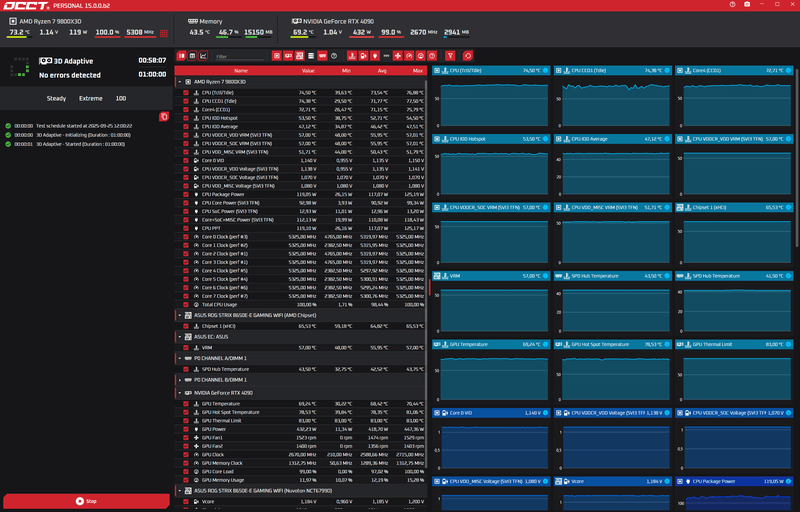The image size is (800, 512).
Task: Sort the table by Avg column
Action: tap(382, 71)
